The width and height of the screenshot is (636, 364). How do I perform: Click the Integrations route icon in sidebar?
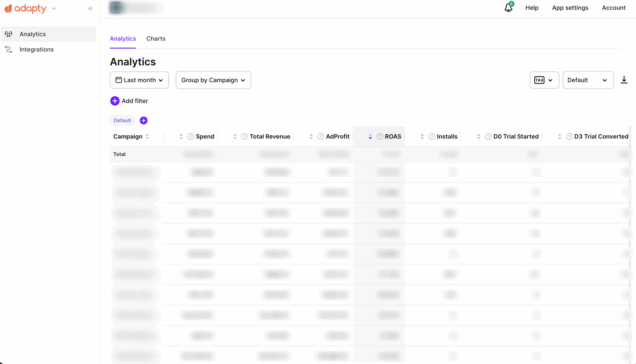click(x=8, y=49)
